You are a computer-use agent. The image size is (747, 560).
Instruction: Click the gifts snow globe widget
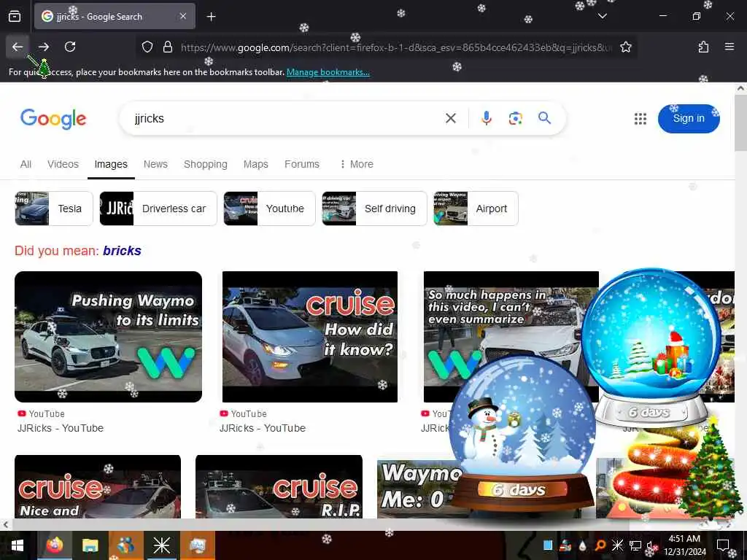click(651, 348)
